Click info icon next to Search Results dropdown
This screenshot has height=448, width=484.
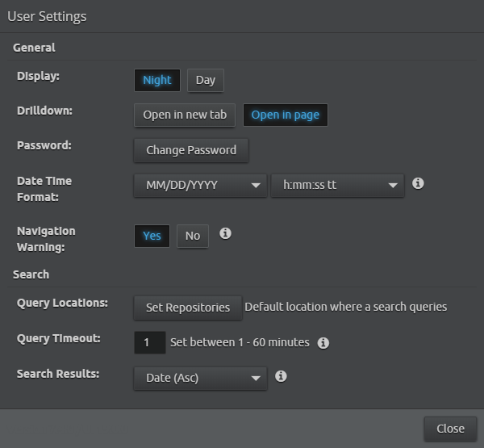tap(281, 376)
